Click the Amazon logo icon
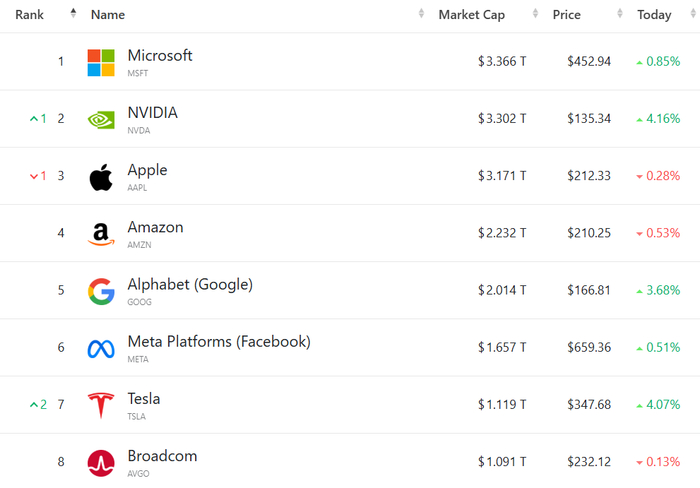Viewport: 700px width, 488px height. [x=101, y=234]
